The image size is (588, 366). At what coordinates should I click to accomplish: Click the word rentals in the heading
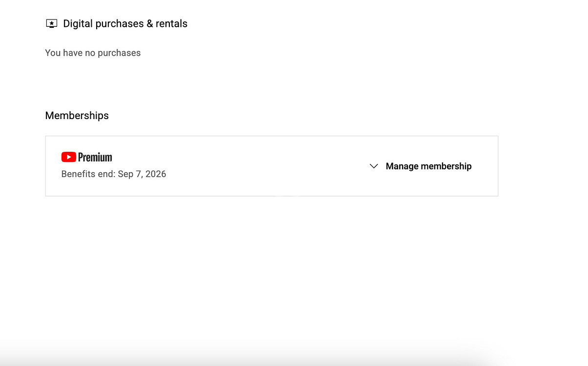[x=171, y=23]
